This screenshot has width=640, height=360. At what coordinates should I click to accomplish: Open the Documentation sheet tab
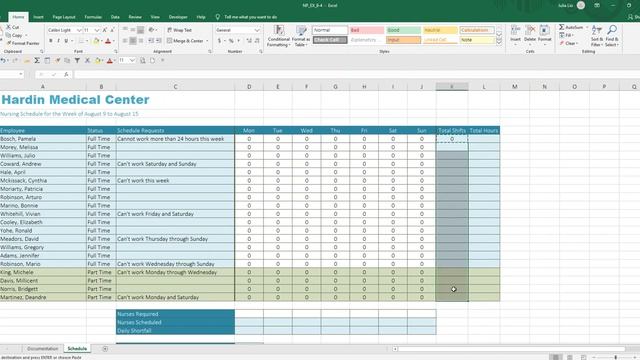point(42,349)
